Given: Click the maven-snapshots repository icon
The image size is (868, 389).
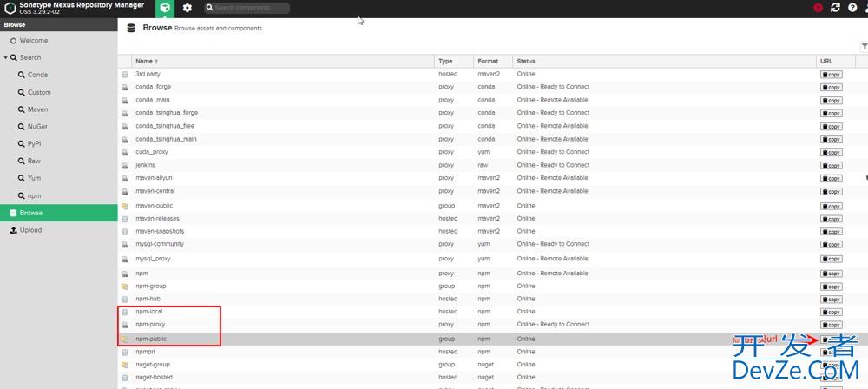Looking at the screenshot, I should pos(124,232).
